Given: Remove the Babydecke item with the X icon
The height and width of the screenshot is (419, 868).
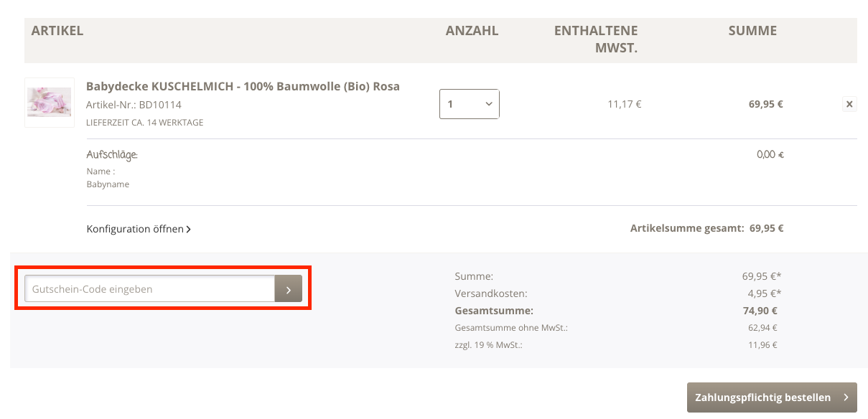Looking at the screenshot, I should (849, 104).
